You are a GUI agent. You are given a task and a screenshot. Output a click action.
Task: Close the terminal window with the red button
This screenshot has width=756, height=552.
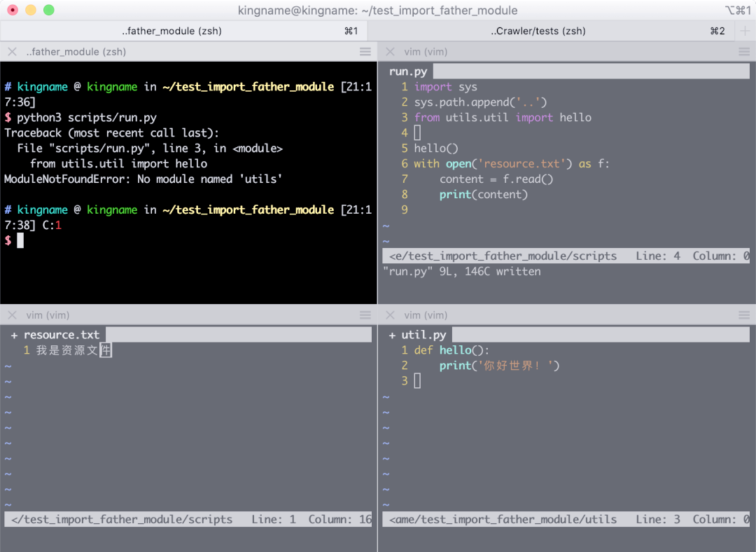(x=13, y=10)
